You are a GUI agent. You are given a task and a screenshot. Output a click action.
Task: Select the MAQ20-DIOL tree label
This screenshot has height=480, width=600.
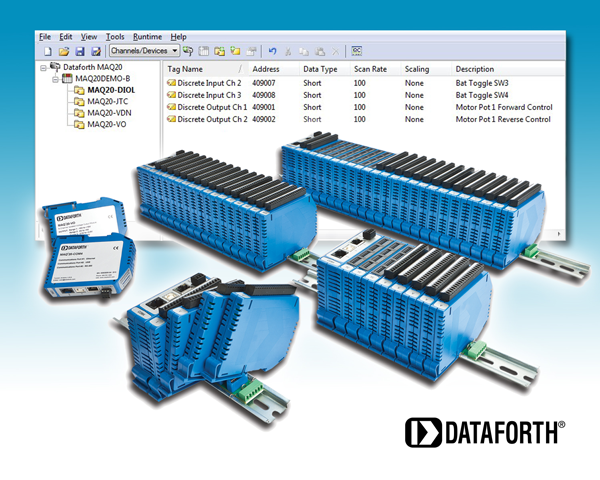[x=111, y=90]
